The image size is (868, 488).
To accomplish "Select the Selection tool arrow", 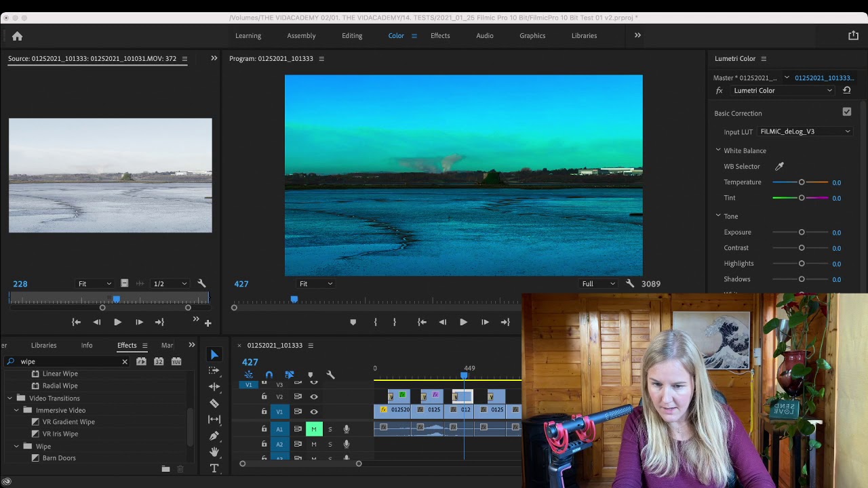I will click(x=214, y=354).
